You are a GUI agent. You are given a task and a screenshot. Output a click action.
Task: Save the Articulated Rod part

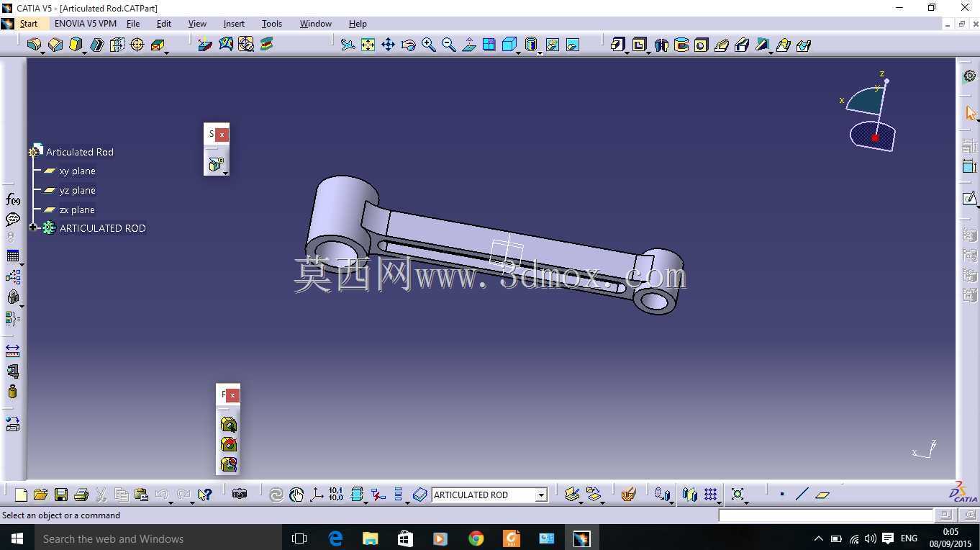coord(60,495)
